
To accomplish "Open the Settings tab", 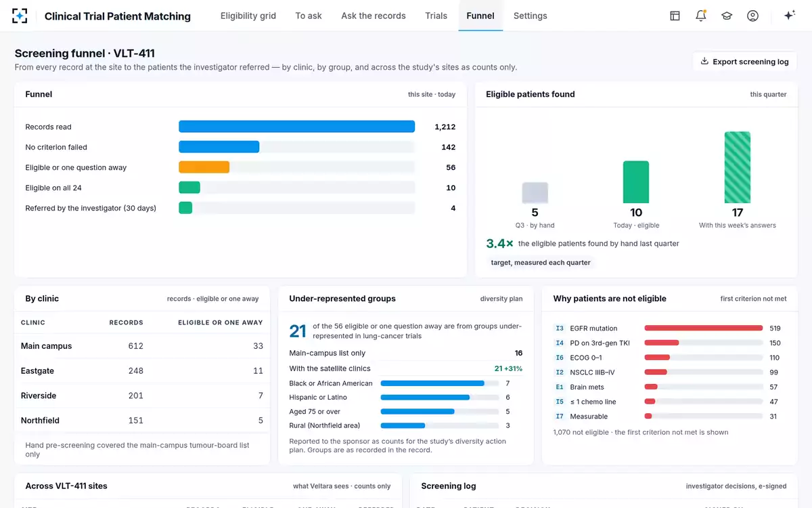I will [x=531, y=16].
